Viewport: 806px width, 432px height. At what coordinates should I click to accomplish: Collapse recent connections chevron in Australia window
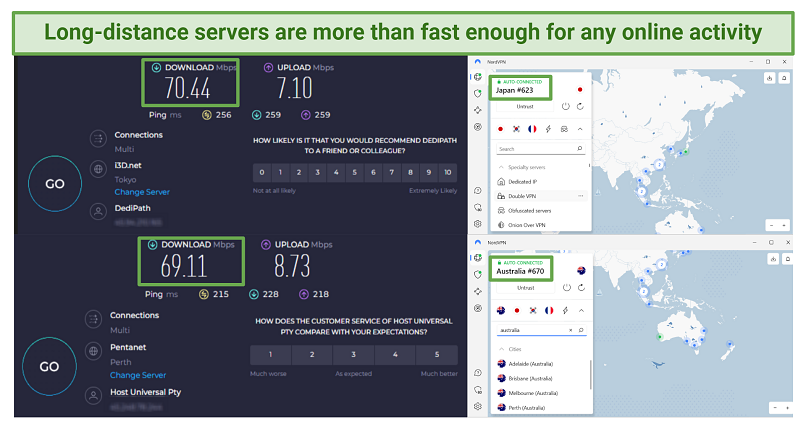tap(581, 311)
